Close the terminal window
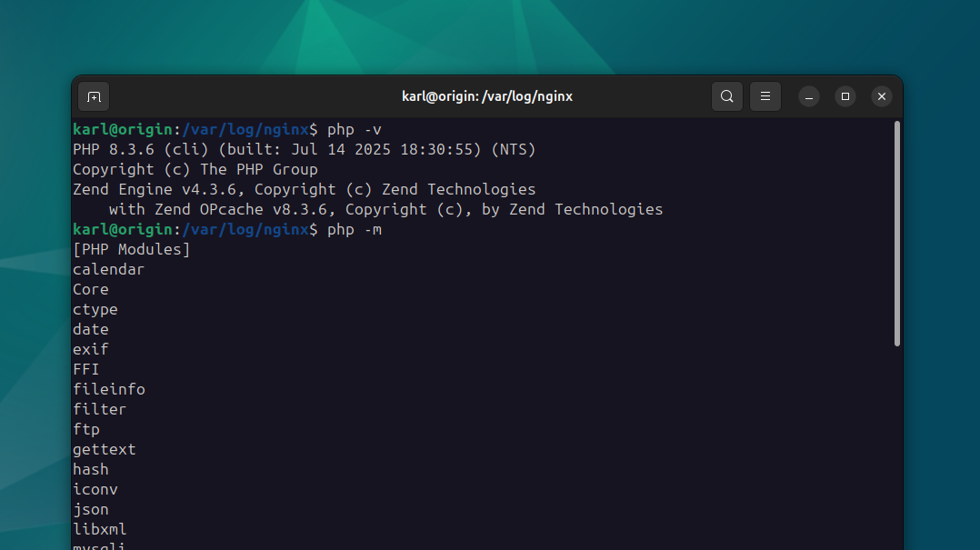 click(x=881, y=96)
